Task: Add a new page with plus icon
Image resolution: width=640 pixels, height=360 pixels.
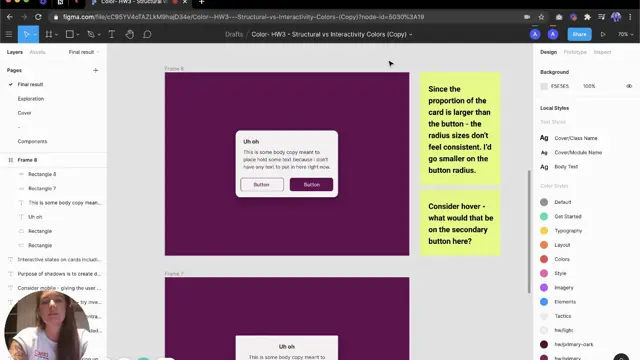Action: (96, 70)
